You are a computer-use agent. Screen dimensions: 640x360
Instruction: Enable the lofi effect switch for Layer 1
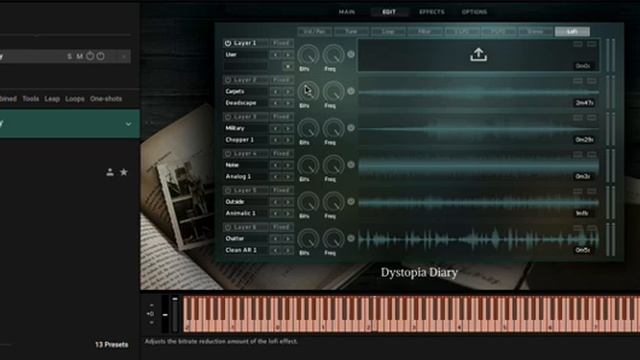pyautogui.click(x=351, y=54)
